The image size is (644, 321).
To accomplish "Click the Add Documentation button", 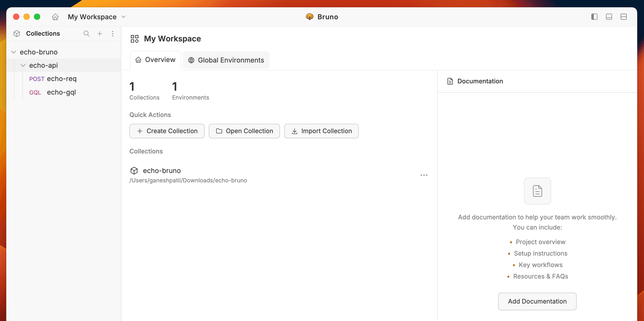I will (x=537, y=301).
